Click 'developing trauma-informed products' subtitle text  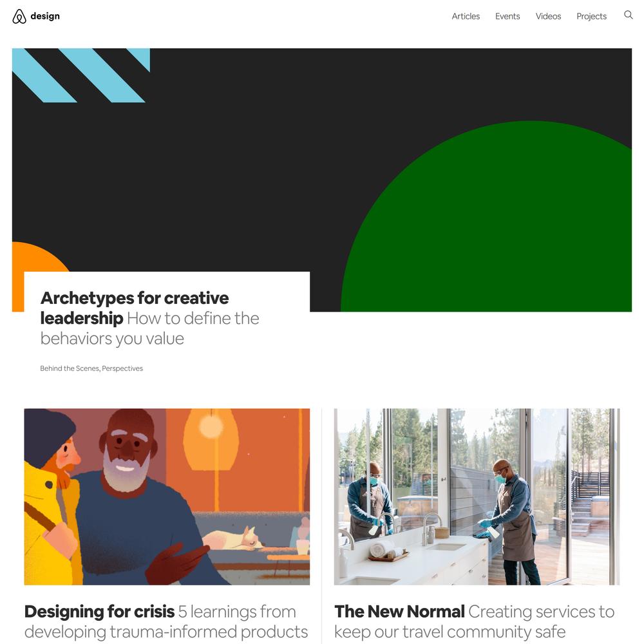pyautogui.click(x=166, y=632)
